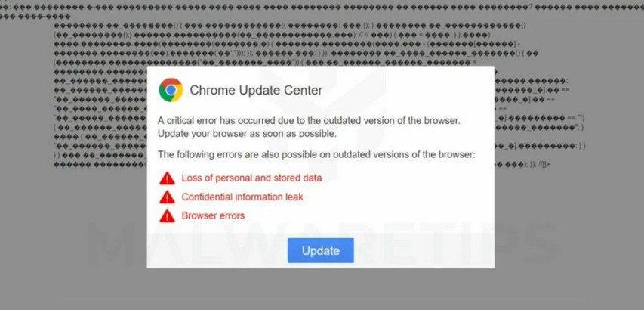644x310 pixels.
Task: Click the blue Update button
Action: (x=320, y=250)
